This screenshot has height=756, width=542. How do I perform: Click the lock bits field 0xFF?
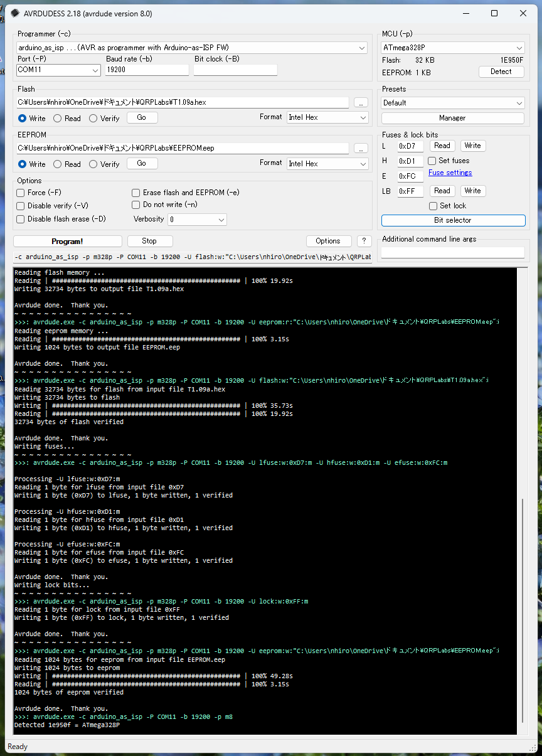pyautogui.click(x=410, y=191)
